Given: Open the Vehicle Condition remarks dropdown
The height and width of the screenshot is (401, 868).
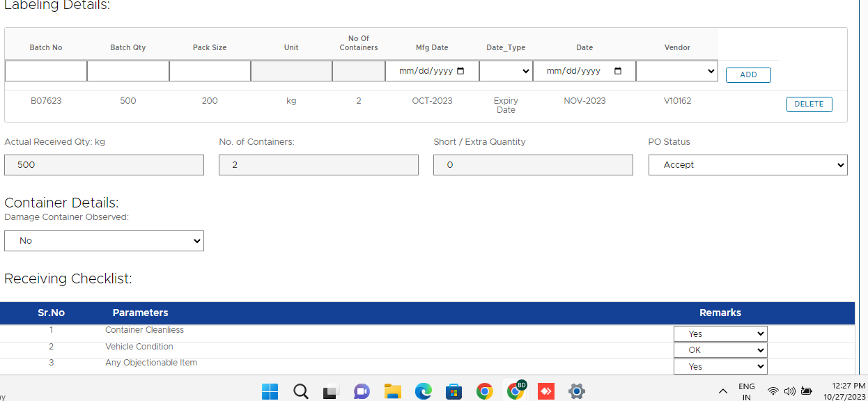Looking at the screenshot, I should (720, 350).
